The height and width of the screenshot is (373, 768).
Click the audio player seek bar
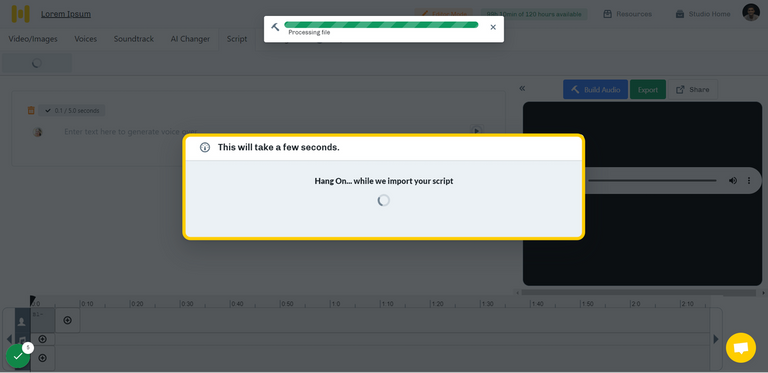pyautogui.click(x=652, y=181)
